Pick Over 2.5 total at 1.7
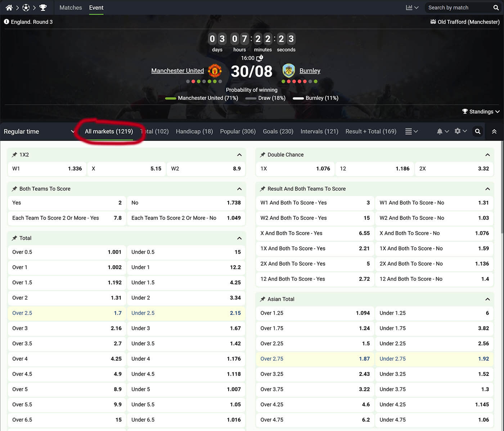This screenshot has height=431, width=504. 67,313
